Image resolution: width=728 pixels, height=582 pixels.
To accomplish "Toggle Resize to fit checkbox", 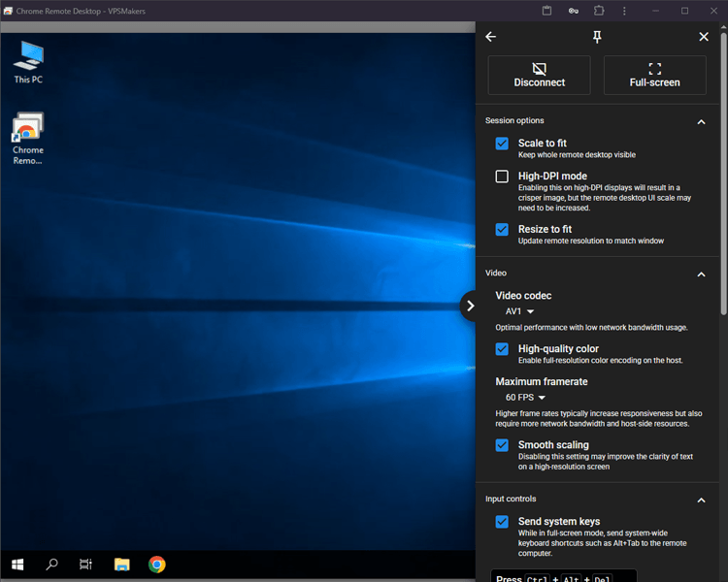I will coord(502,229).
